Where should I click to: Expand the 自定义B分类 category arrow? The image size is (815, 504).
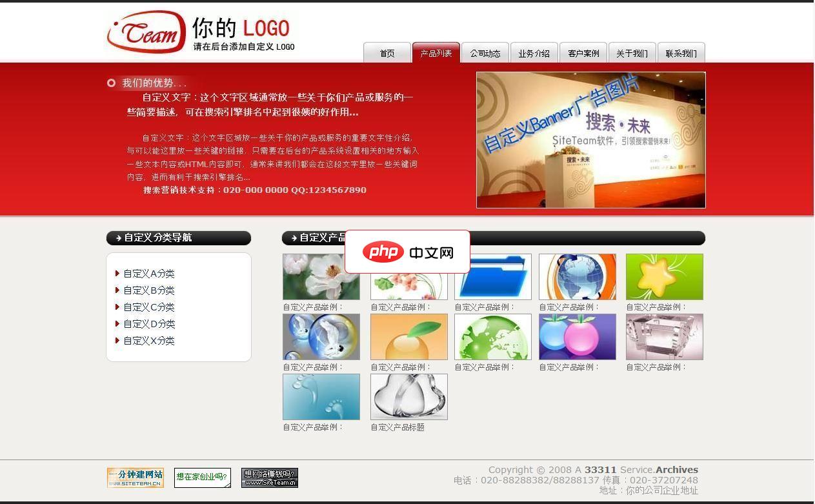(117, 290)
